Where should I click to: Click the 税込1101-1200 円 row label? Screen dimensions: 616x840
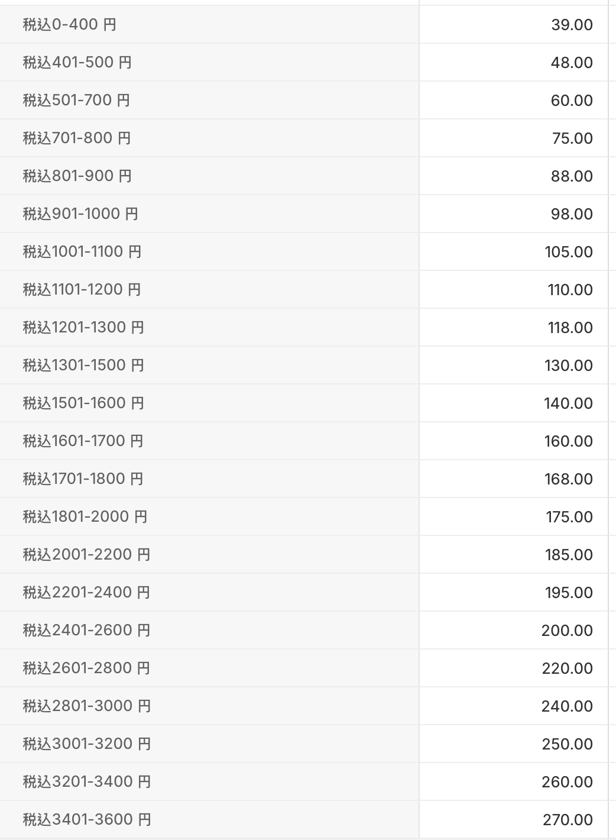coord(82,290)
